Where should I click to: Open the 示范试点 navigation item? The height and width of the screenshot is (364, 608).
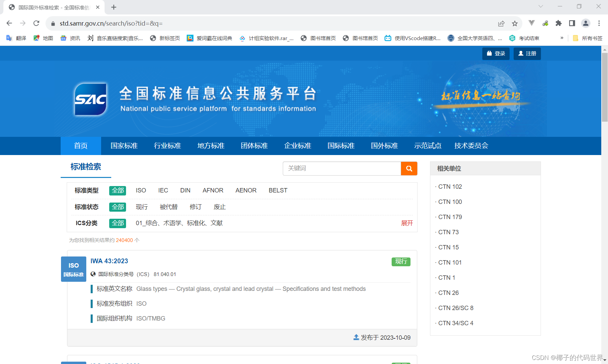pos(428,146)
